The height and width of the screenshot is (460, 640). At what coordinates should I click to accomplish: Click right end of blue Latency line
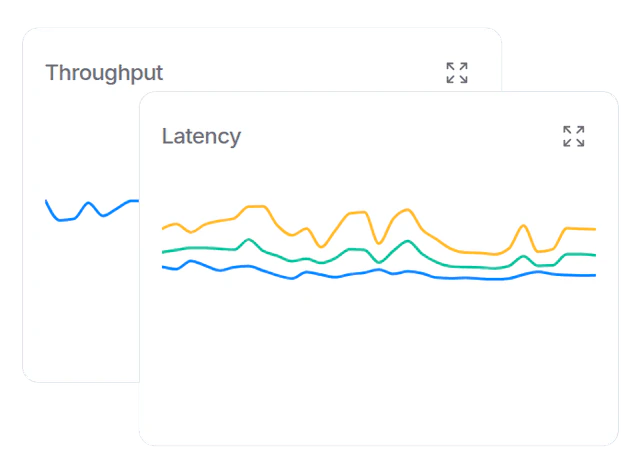(x=595, y=275)
